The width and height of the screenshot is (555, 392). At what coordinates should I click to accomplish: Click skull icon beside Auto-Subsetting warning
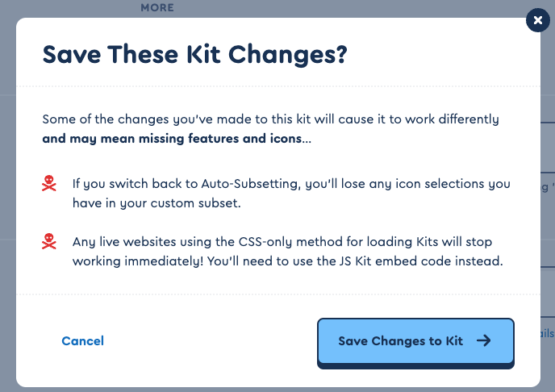pyautogui.click(x=49, y=184)
